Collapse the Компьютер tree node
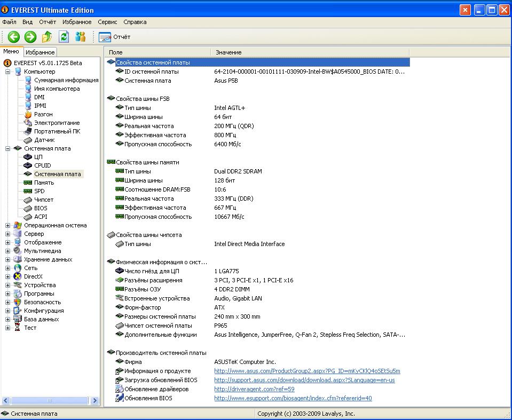Viewport: 512px width, 420px height. [7, 72]
